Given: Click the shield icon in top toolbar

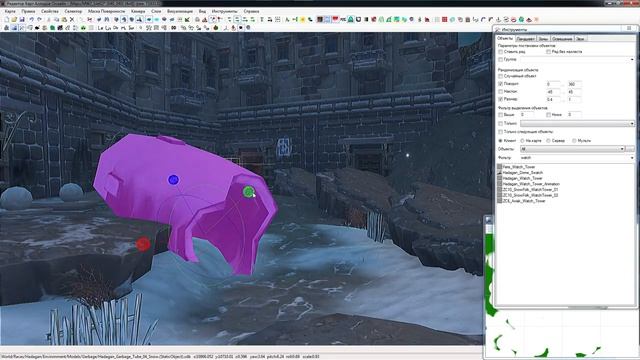Looking at the screenshot, I should 358,19.
